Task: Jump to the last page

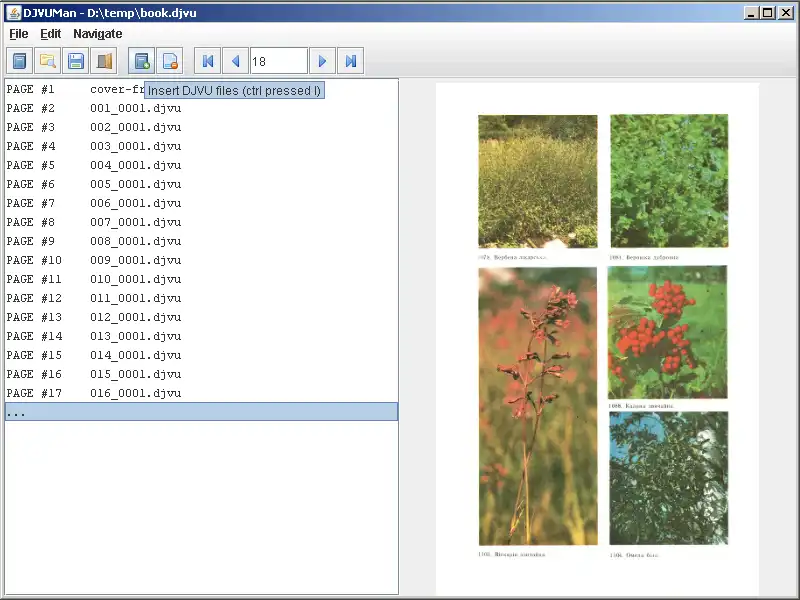Action: point(350,61)
